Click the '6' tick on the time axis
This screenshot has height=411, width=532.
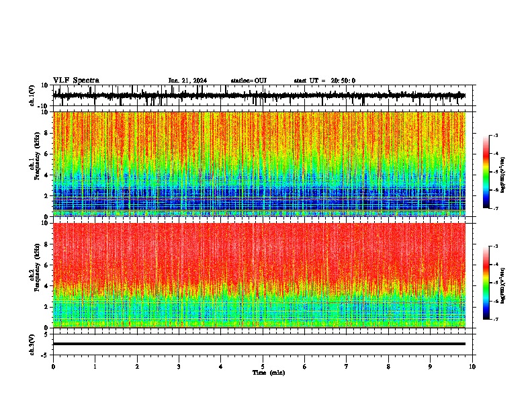[x=305, y=367]
